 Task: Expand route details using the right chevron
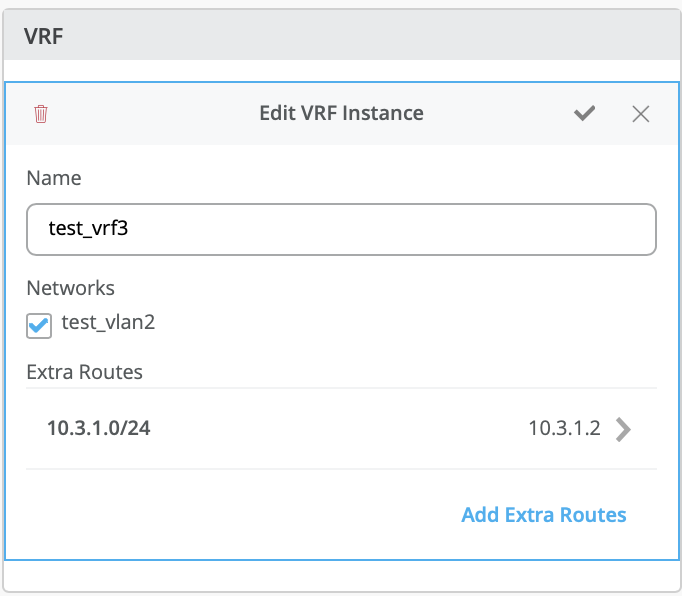coord(624,429)
